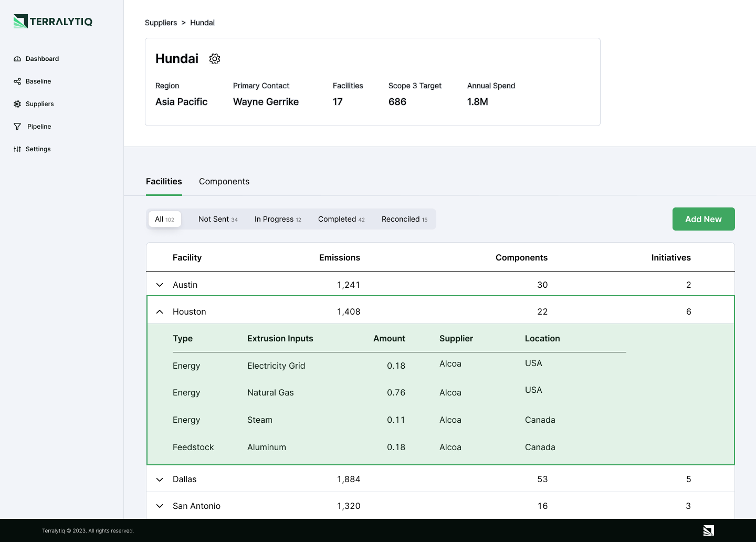Click Annual Spend value 1.8M

(x=478, y=102)
